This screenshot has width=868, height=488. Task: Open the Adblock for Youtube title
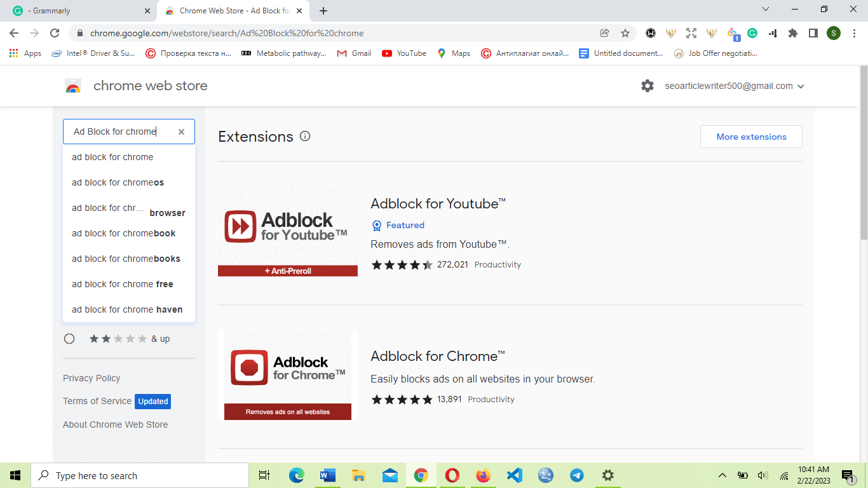click(438, 203)
